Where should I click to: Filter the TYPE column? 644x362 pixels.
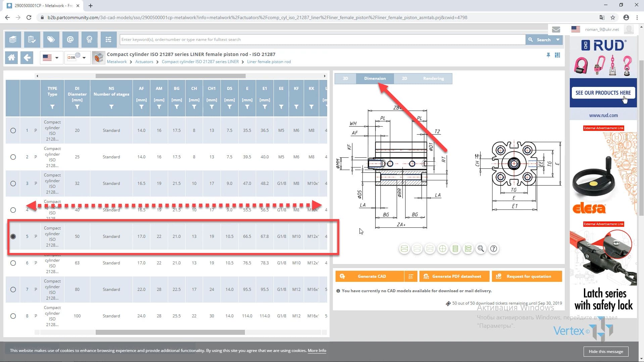pyautogui.click(x=52, y=107)
